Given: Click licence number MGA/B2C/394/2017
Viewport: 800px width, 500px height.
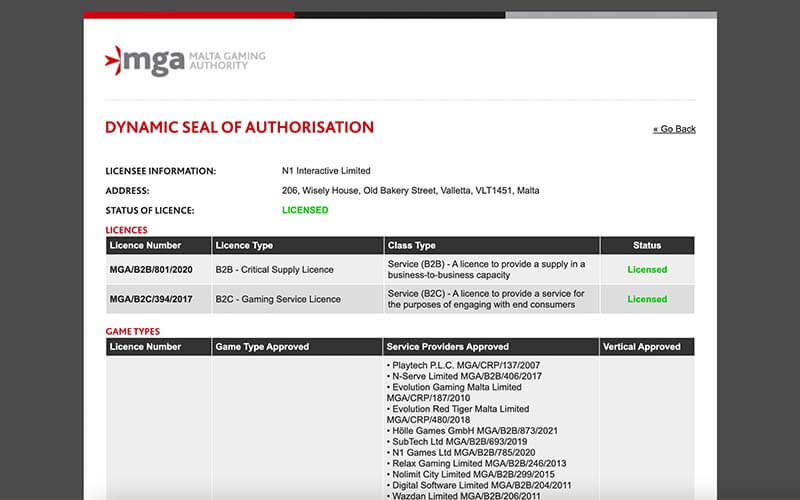Looking at the screenshot, I should [x=151, y=299].
